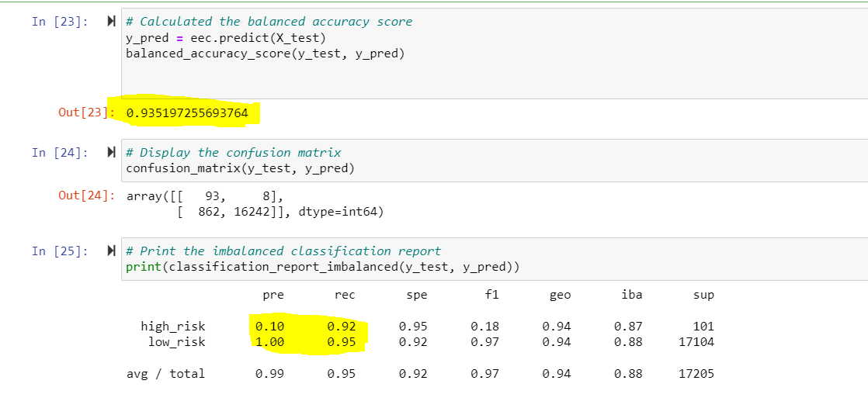Click avg / total precision value 0.99
868x415 pixels.
tap(270, 374)
